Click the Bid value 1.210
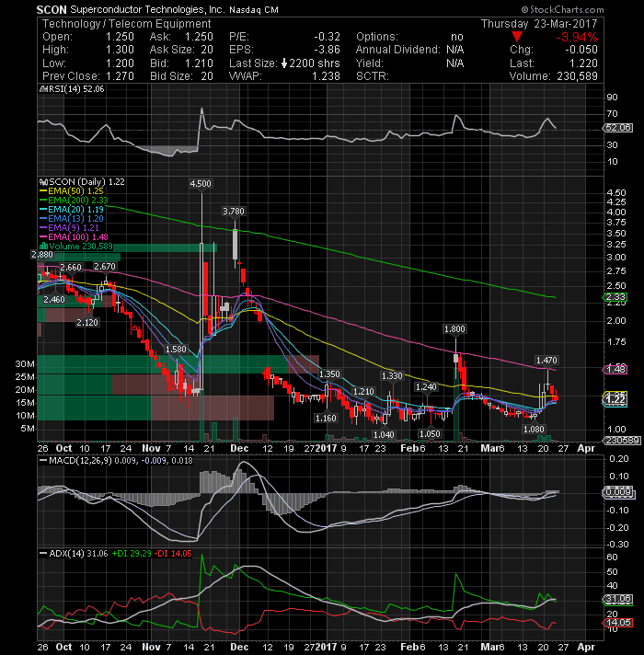 coord(199,63)
